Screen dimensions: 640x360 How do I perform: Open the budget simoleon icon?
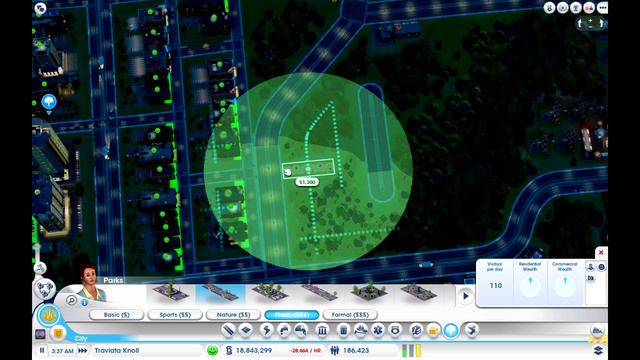tap(229, 350)
